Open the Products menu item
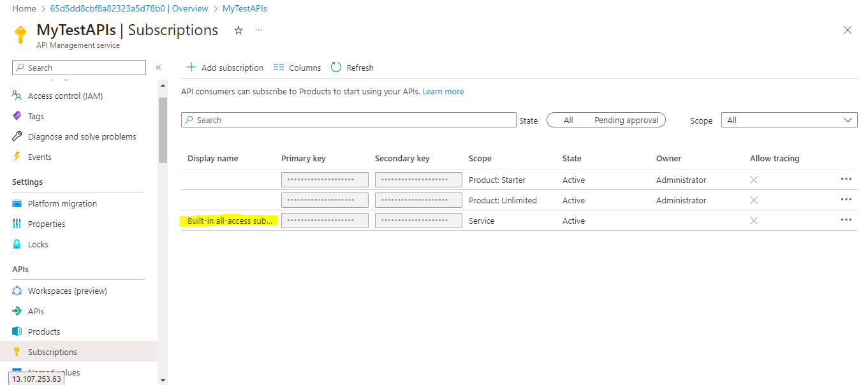Screen dimensions: 868x385 pyautogui.click(x=44, y=331)
